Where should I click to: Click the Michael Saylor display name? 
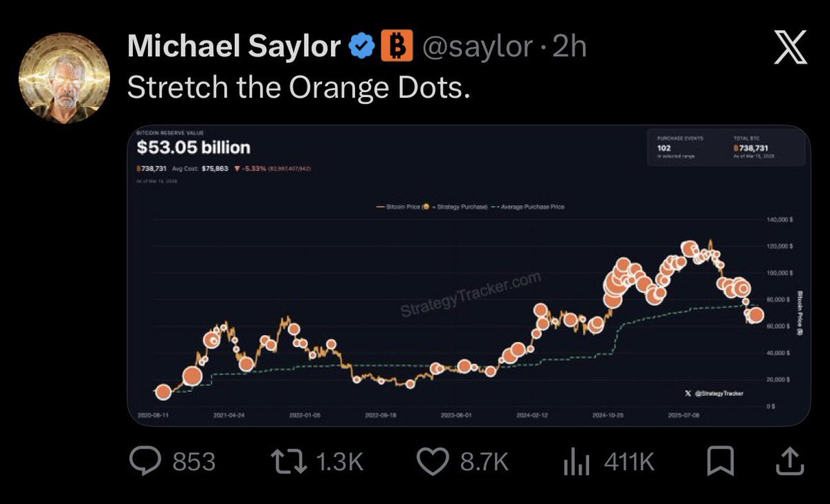234,46
